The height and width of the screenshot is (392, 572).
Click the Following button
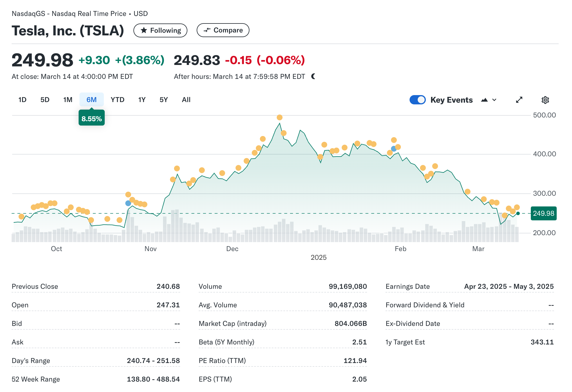coord(160,30)
